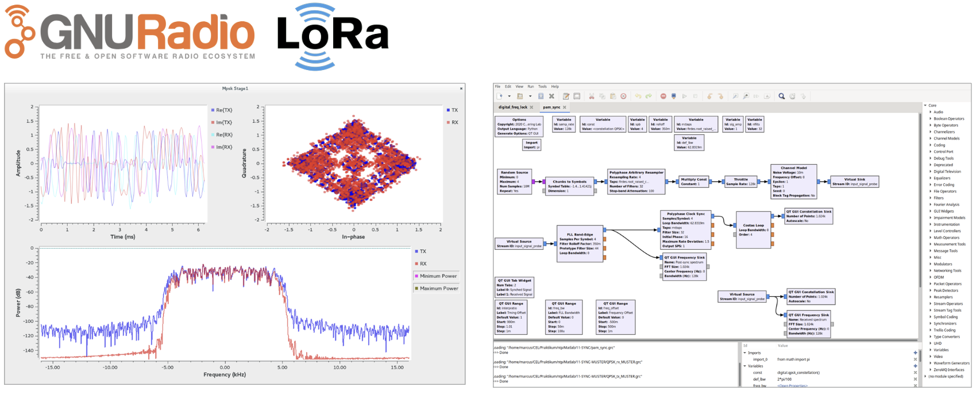The image size is (980, 394).
Task: Expand the Modulators block category
Action: 931,264
